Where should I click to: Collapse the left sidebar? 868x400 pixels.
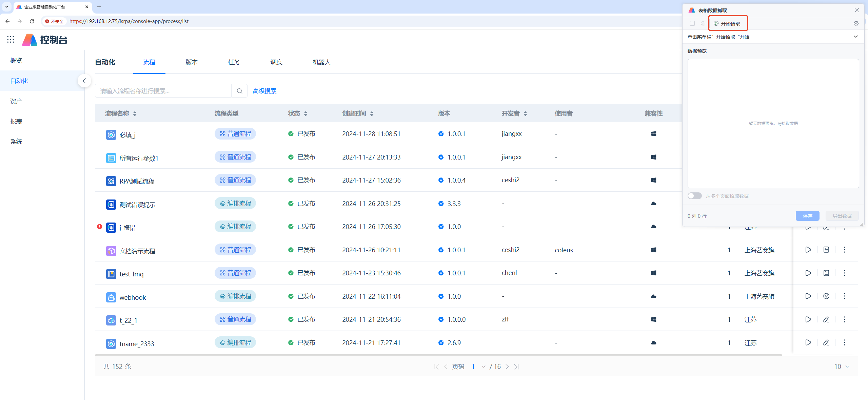pyautogui.click(x=84, y=81)
